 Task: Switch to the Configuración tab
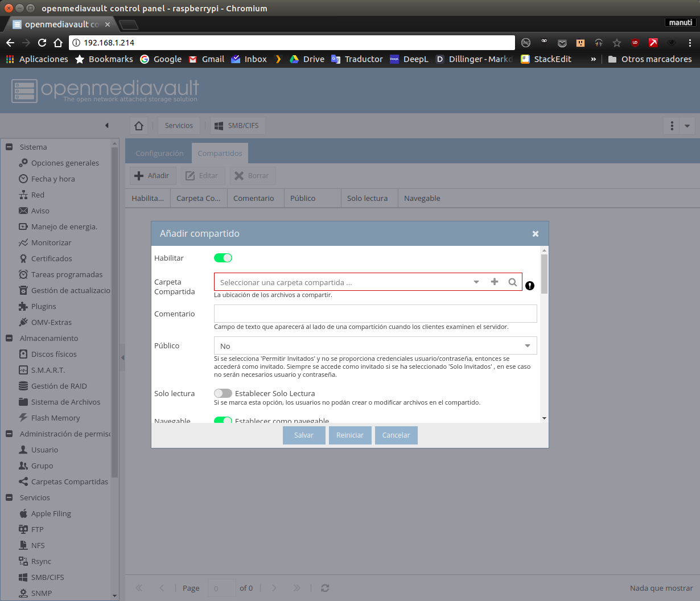click(x=159, y=153)
